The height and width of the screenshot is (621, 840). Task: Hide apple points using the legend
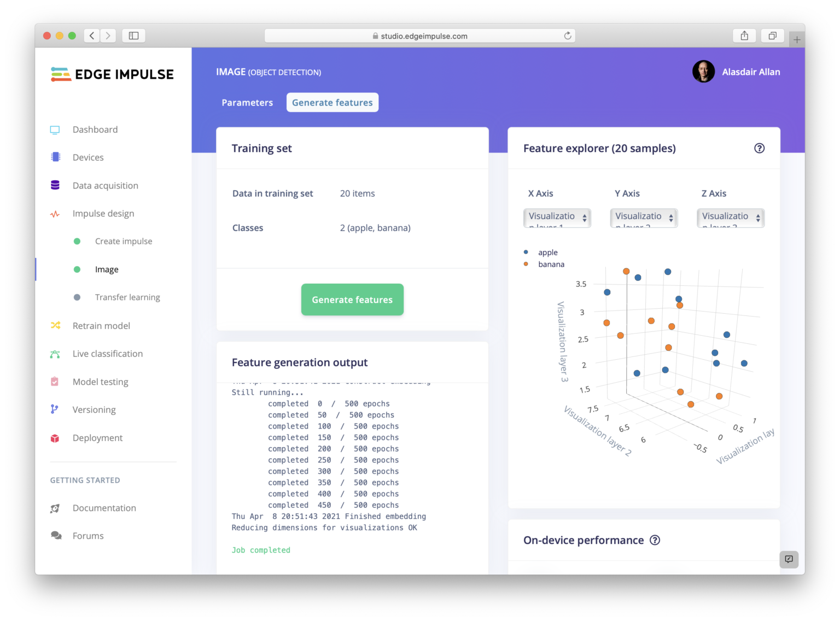click(x=546, y=252)
